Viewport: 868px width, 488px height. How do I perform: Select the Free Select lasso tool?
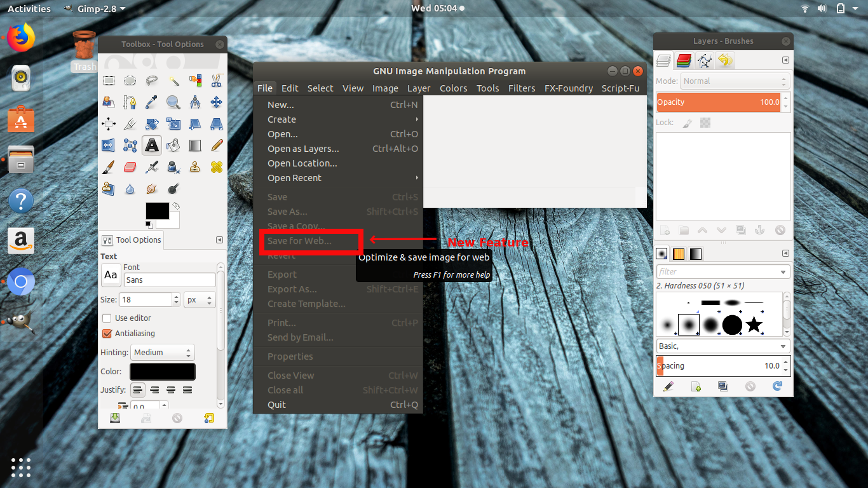pyautogui.click(x=152, y=81)
